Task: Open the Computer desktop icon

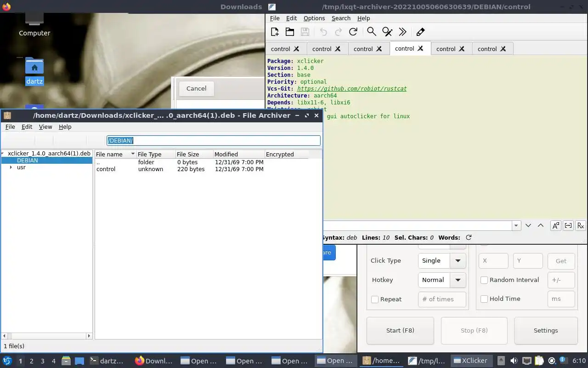Action: [34, 25]
